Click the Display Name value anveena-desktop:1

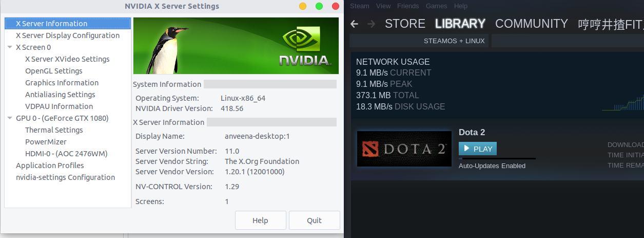(258, 137)
